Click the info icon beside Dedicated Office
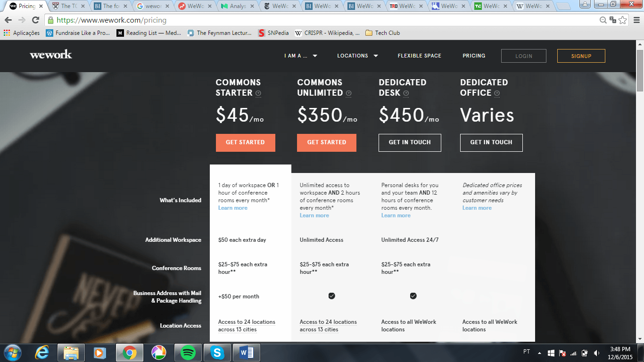The image size is (644, 362). (496, 93)
